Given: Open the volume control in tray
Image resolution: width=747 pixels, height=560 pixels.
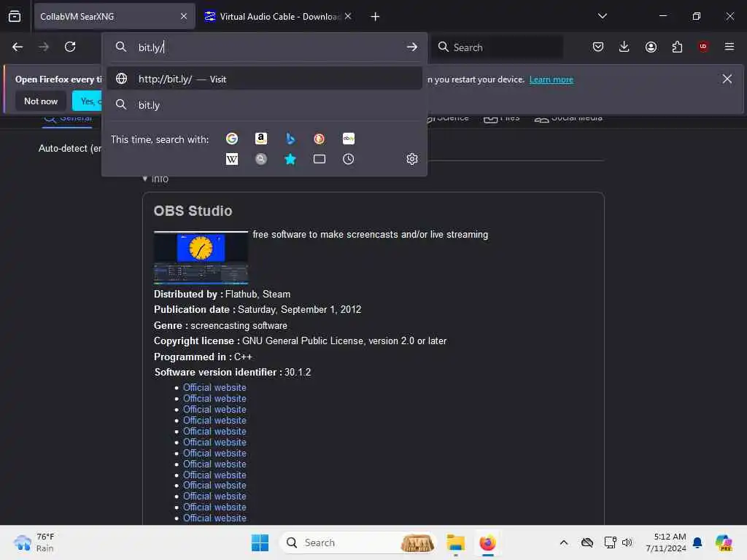Looking at the screenshot, I should (627, 542).
